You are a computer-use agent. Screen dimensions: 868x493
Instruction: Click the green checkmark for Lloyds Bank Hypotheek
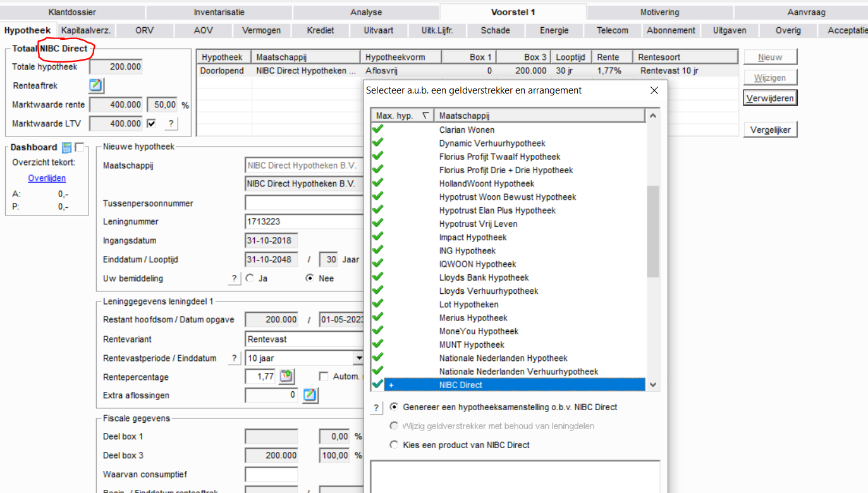(378, 277)
